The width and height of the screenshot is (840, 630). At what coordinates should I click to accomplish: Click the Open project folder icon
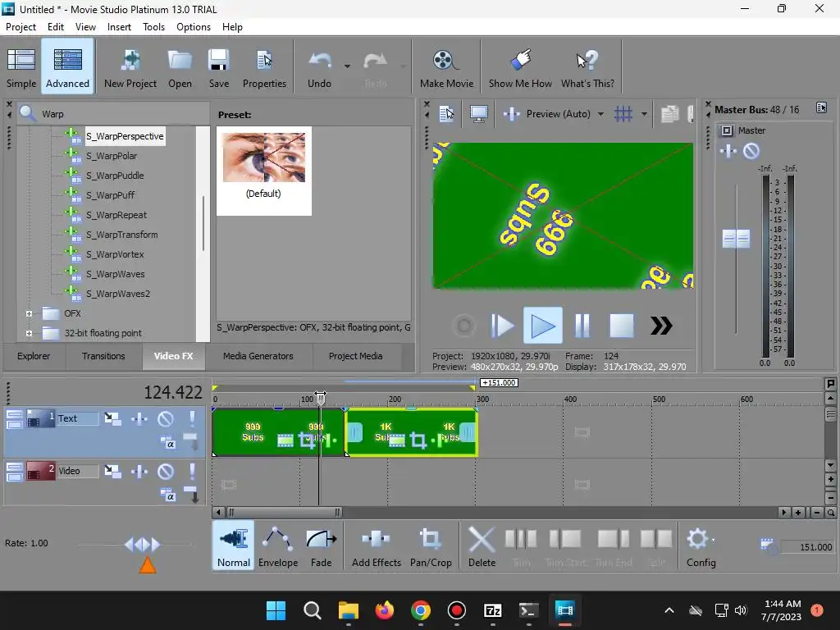(x=180, y=67)
